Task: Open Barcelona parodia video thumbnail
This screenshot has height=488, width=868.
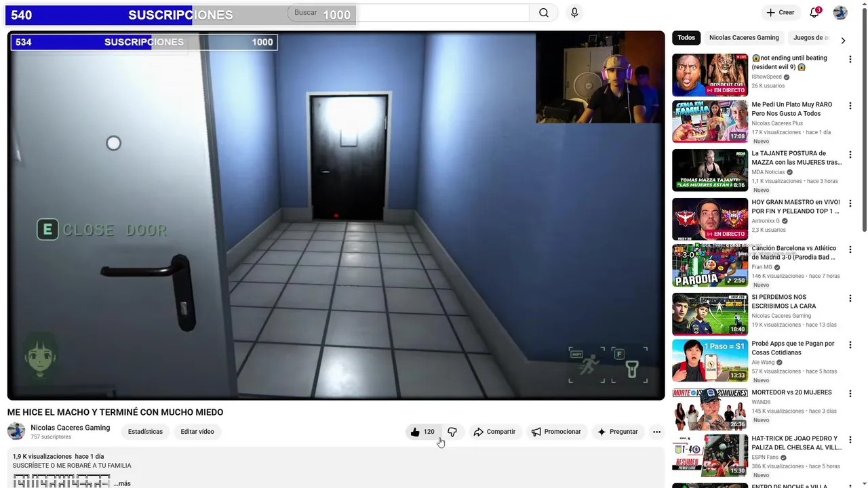Action: (710, 266)
